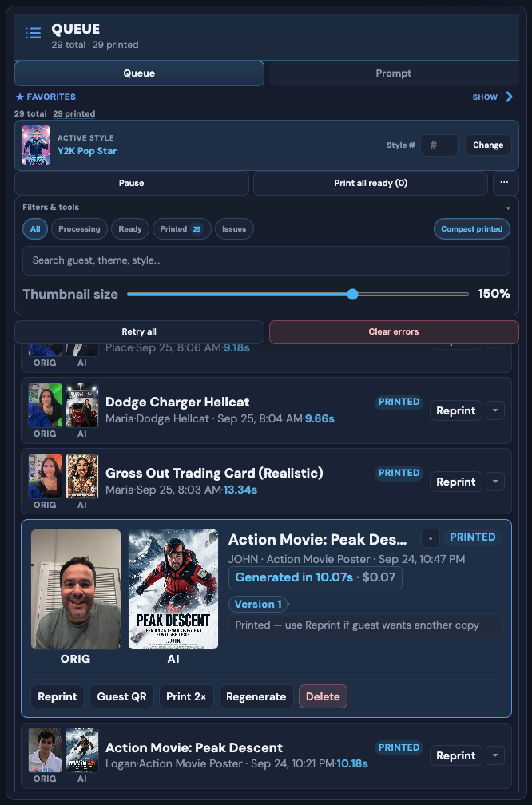The image size is (532, 805).
Task: Click Reprint in the expanded JOHN card
Action: [58, 696]
